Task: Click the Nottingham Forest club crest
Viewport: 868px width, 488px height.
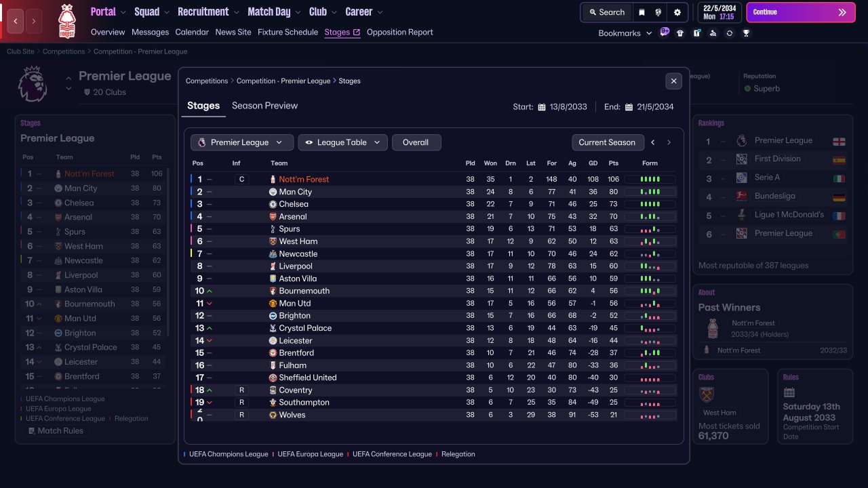Action: [x=66, y=21]
